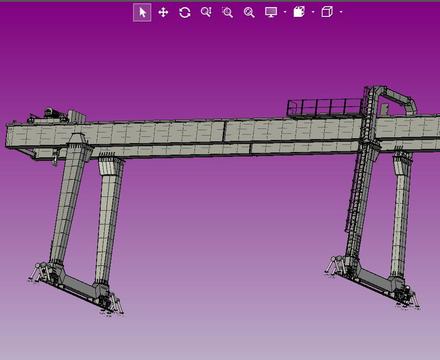The width and height of the screenshot is (440, 360).
Task: Open the dropdown arrow beside cube icon
Action: [x=341, y=12]
